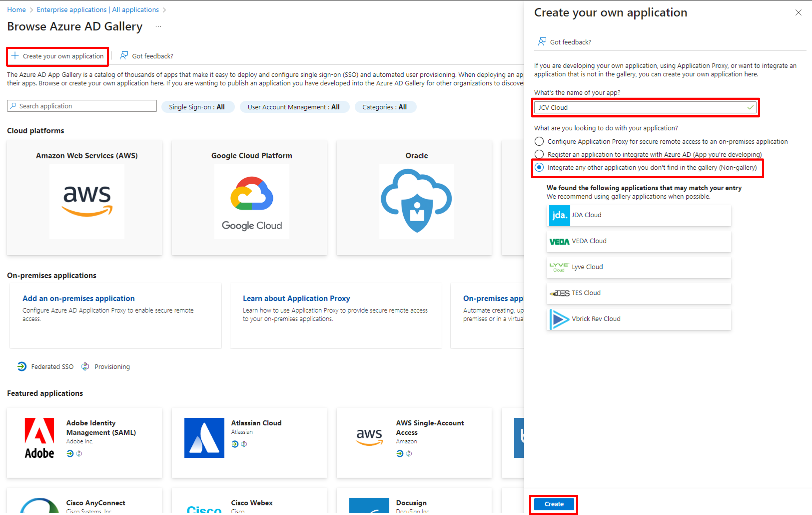Open the ellipsis menu beside Browse Azure AD Gallery
Screen dimensions: 812x515
[x=158, y=26]
